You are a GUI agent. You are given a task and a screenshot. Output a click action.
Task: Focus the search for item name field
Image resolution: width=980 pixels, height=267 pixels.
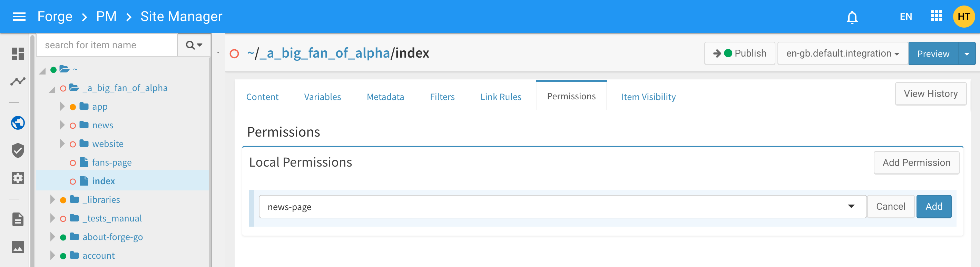coord(107,45)
